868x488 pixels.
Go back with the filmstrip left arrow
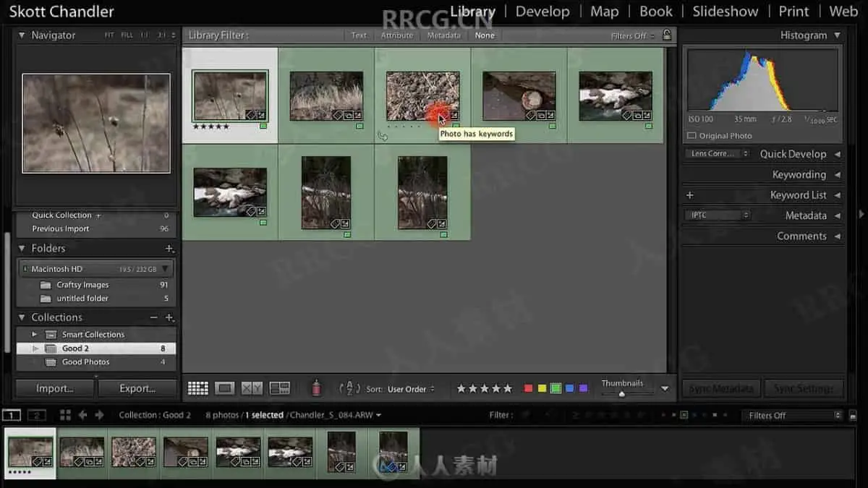pyautogui.click(x=82, y=415)
